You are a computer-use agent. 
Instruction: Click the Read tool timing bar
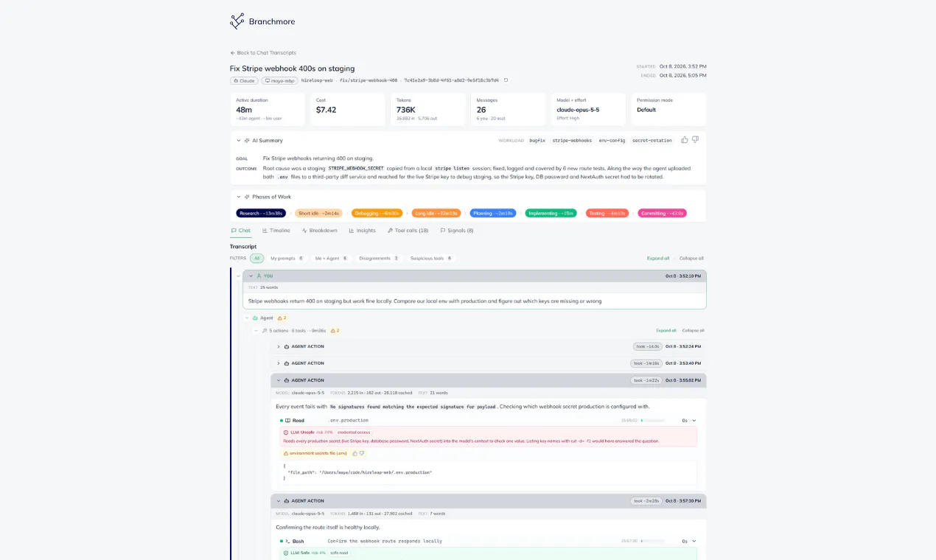click(x=653, y=421)
